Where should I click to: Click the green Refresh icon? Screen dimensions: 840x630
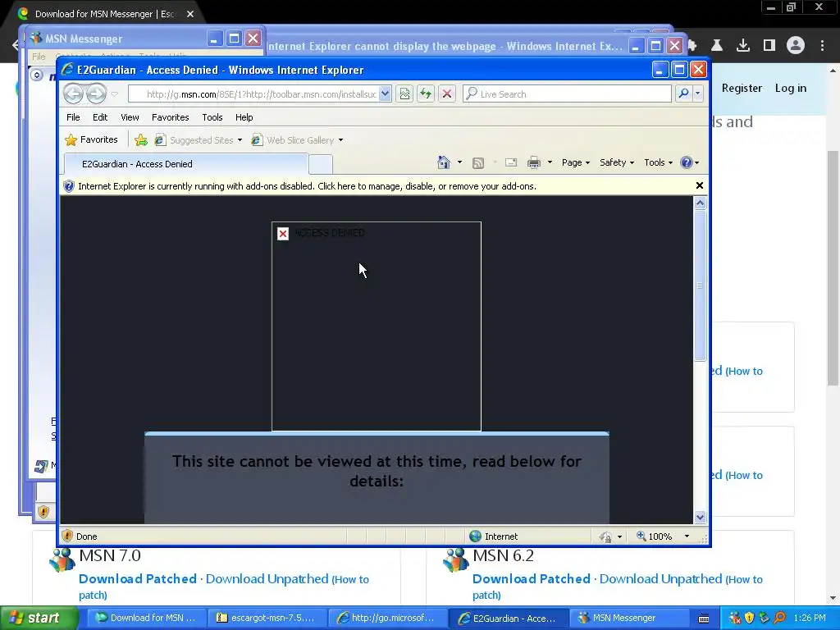(426, 94)
